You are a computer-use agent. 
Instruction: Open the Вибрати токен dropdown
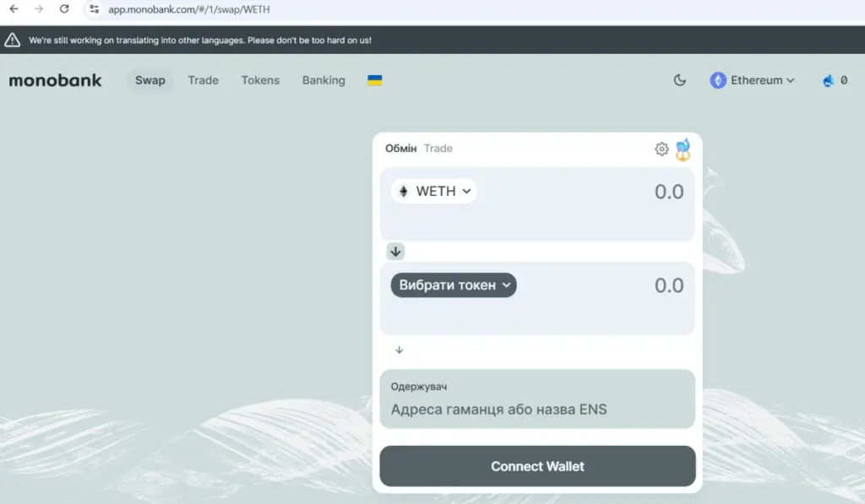point(454,285)
